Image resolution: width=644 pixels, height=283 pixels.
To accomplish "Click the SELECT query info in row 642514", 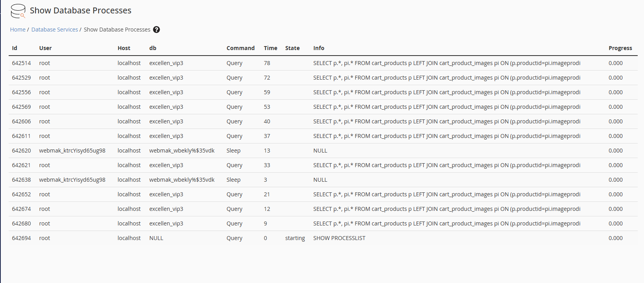I will click(447, 63).
